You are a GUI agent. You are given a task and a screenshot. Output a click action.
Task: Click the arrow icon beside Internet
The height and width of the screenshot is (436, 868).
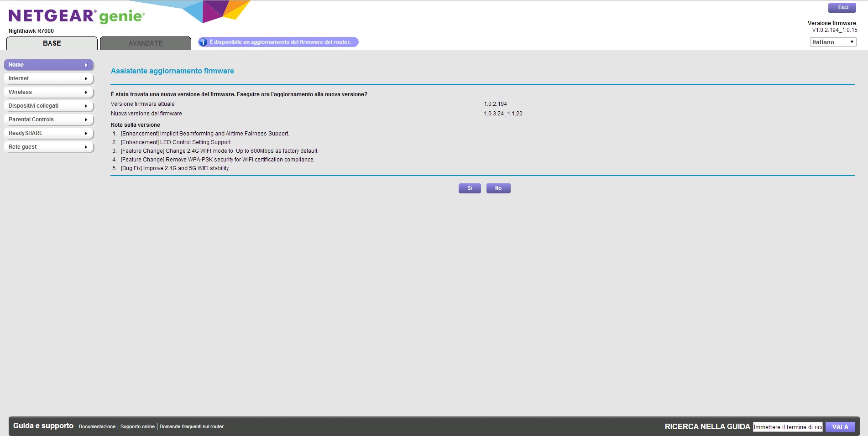[x=86, y=78]
